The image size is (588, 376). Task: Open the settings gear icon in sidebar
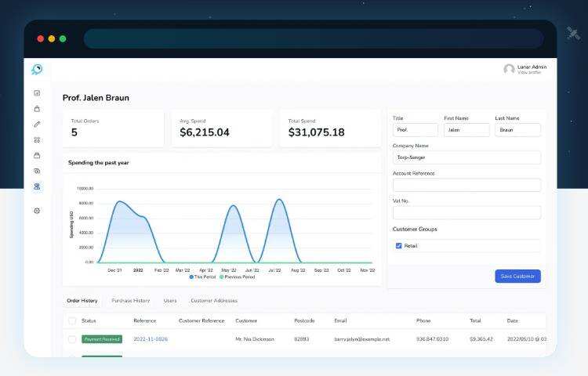pos(37,211)
